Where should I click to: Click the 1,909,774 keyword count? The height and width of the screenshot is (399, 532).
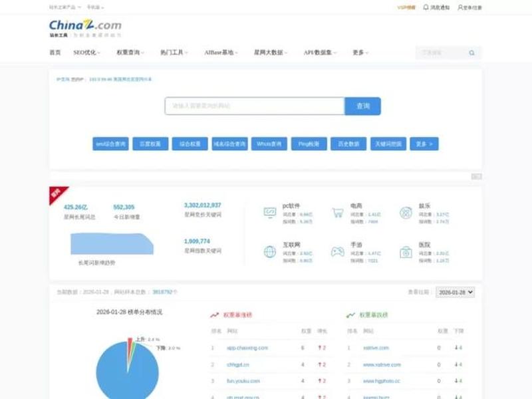[x=197, y=241]
